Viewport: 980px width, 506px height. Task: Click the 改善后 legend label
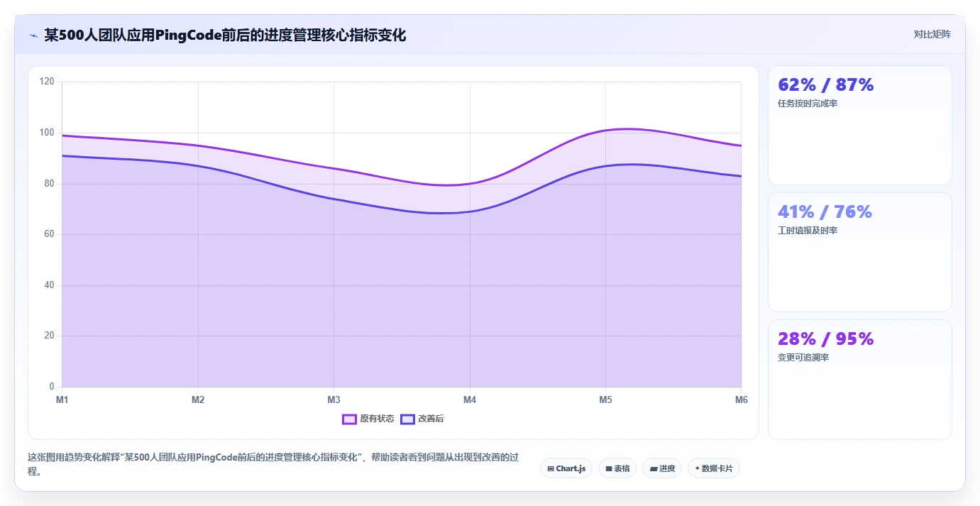(431, 419)
